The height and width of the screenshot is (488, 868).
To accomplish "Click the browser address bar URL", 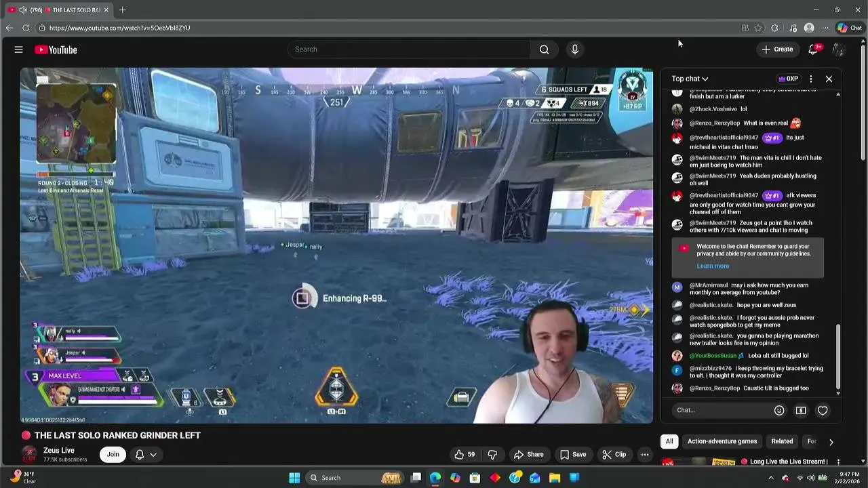I will pos(119,28).
